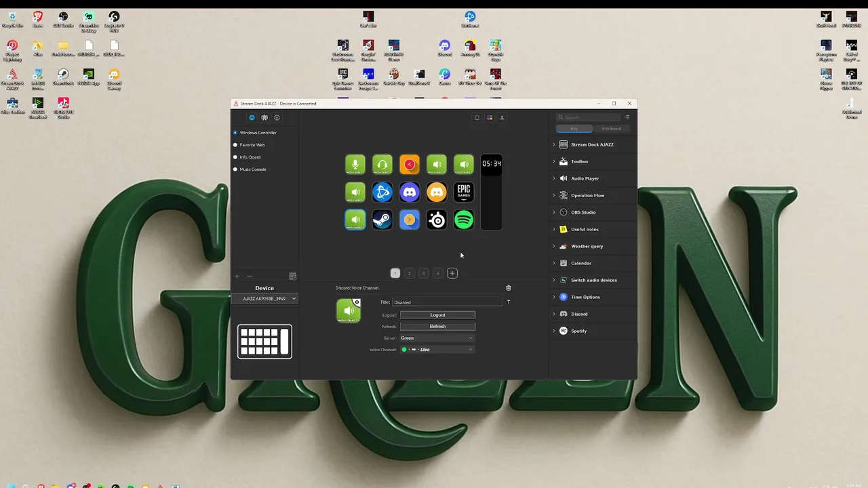Select the Windows Controller profile

[258, 133]
